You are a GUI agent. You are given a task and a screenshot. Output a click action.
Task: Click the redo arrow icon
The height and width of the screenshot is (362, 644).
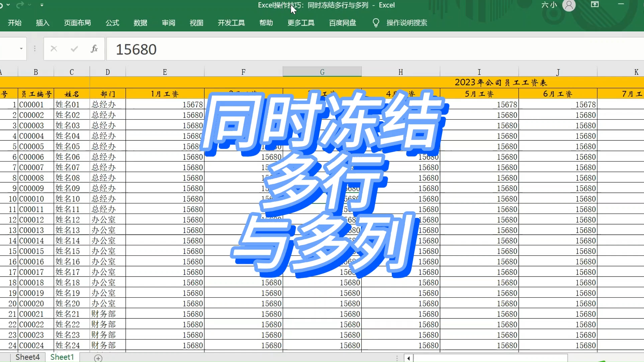20,5
